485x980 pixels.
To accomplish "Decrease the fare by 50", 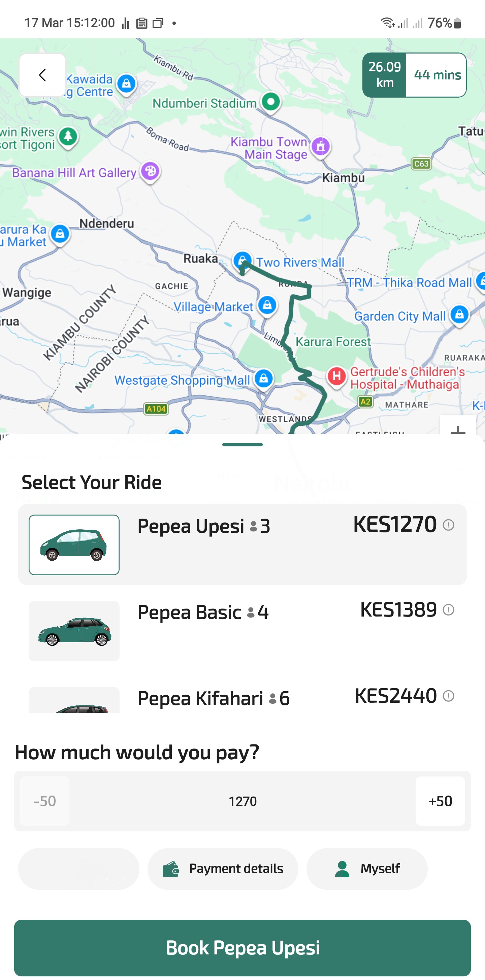I will (45, 801).
